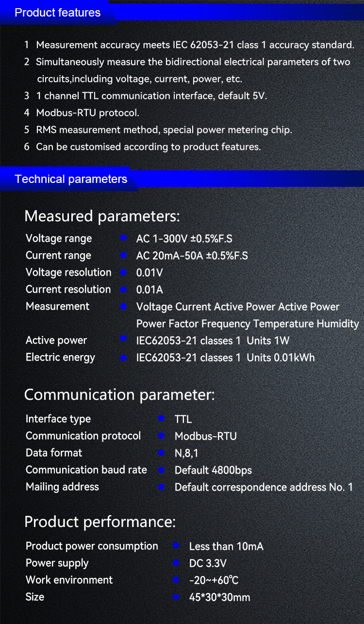The width and height of the screenshot is (364, 624).
Task: Select the Product features header tab
Action: pos(58,13)
